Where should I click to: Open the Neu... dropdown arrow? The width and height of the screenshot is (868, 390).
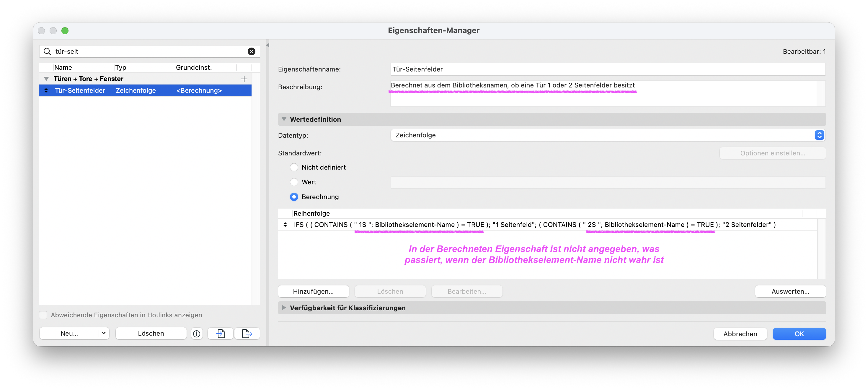pyautogui.click(x=104, y=333)
